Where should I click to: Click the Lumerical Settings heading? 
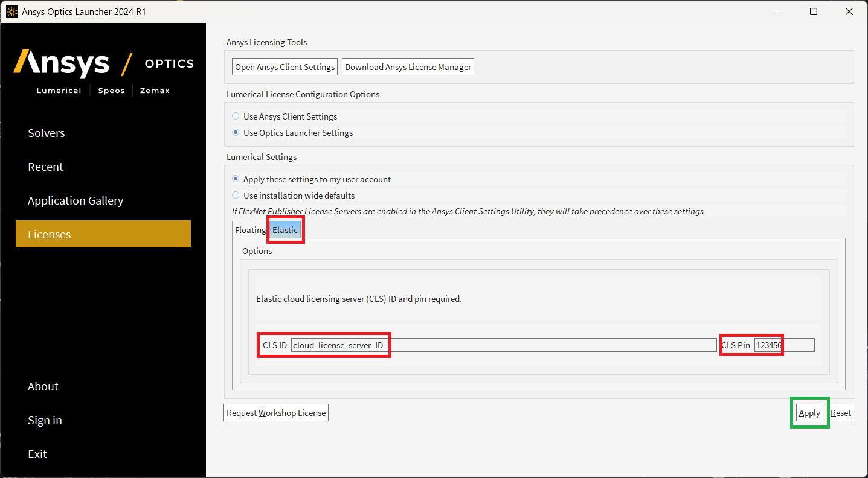(262, 157)
